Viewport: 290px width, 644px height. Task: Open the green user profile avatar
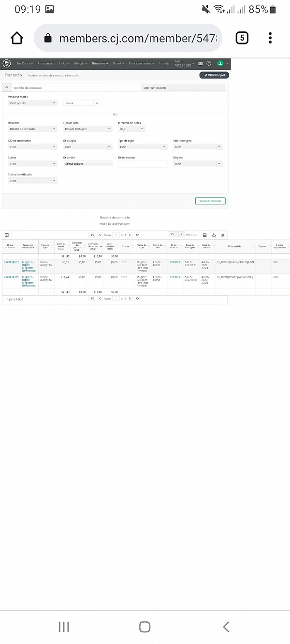tap(220, 63)
